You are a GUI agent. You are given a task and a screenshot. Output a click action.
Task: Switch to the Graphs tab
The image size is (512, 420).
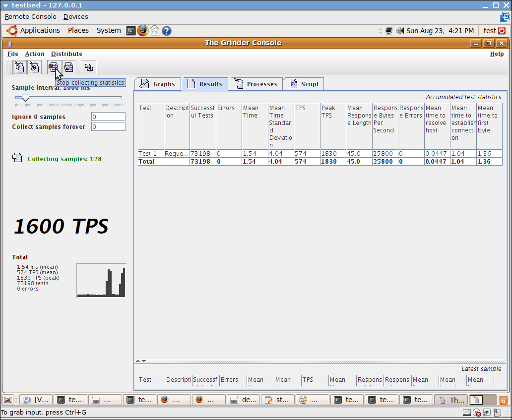tap(157, 84)
